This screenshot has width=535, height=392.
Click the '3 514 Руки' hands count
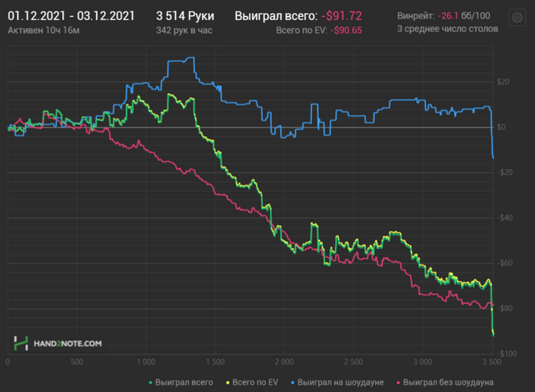[185, 16]
